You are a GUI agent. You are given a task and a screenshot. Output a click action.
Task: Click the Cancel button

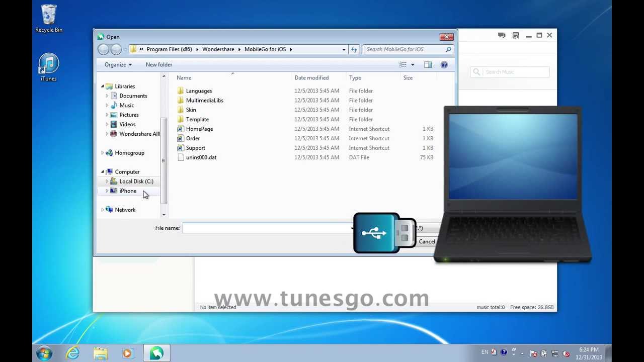coord(427,241)
